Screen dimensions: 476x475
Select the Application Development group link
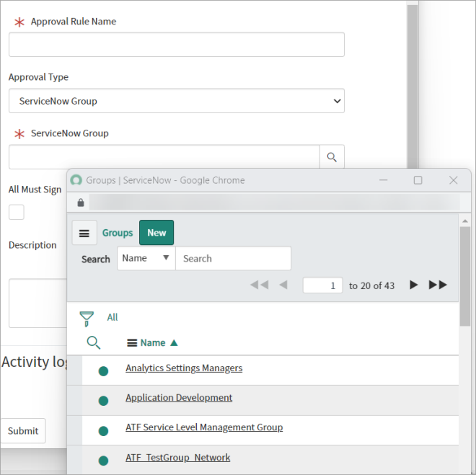pos(179,398)
